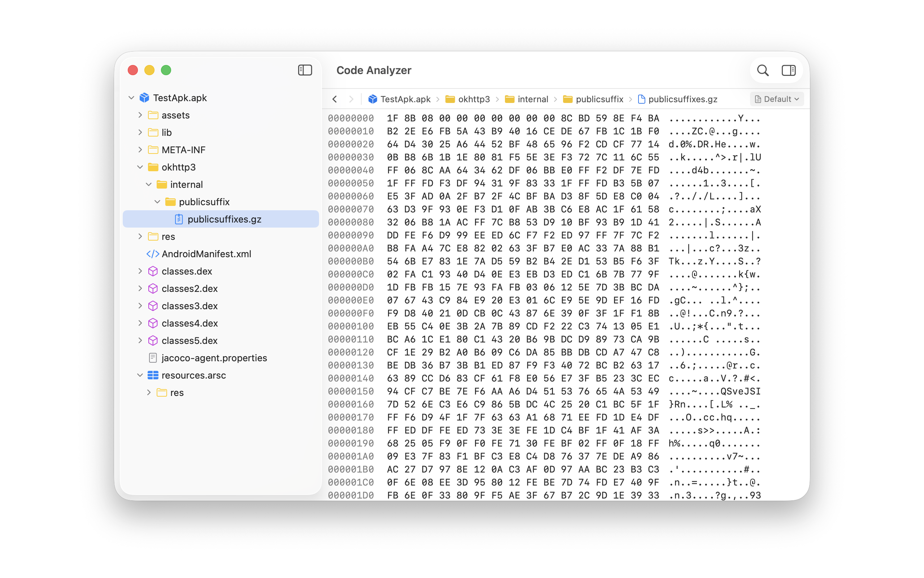Click the publicsuffixes.gz archive file icon in sidebar
The width and height of the screenshot is (924, 578).
pos(179,219)
